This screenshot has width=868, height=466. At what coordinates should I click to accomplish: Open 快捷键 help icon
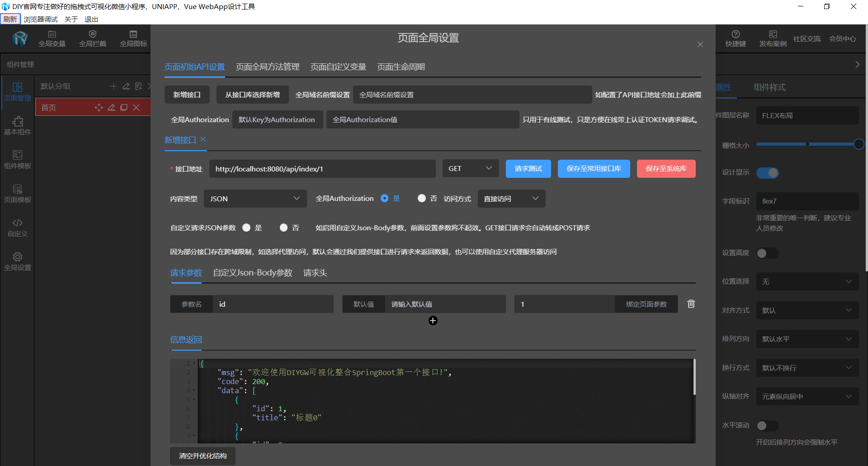tap(736, 38)
